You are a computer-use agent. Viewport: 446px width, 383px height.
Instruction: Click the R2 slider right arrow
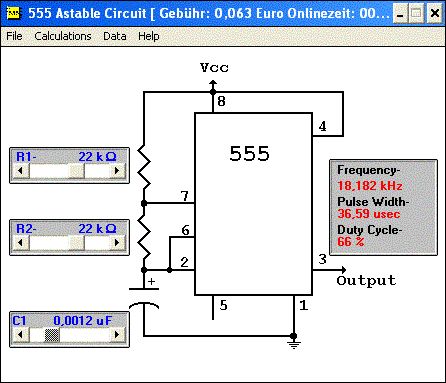[x=117, y=243]
